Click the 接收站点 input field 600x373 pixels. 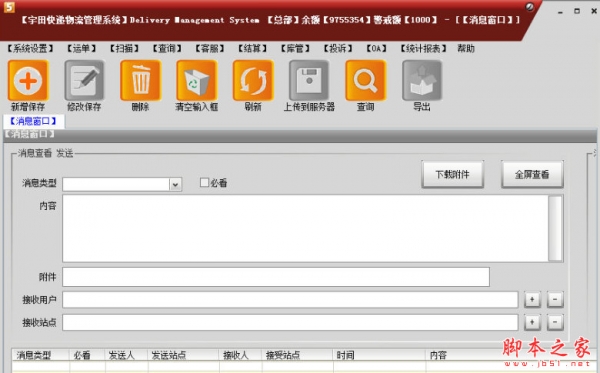click(x=290, y=323)
